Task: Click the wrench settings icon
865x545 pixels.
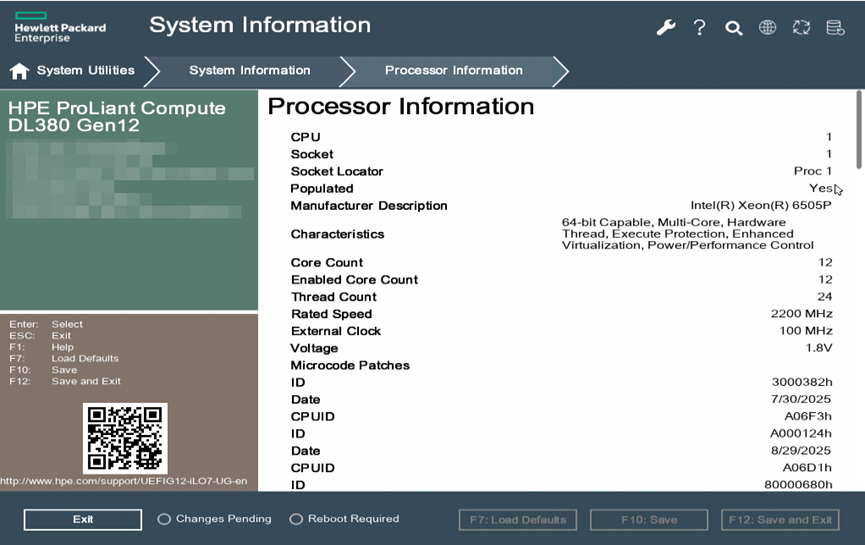Action: (665, 28)
